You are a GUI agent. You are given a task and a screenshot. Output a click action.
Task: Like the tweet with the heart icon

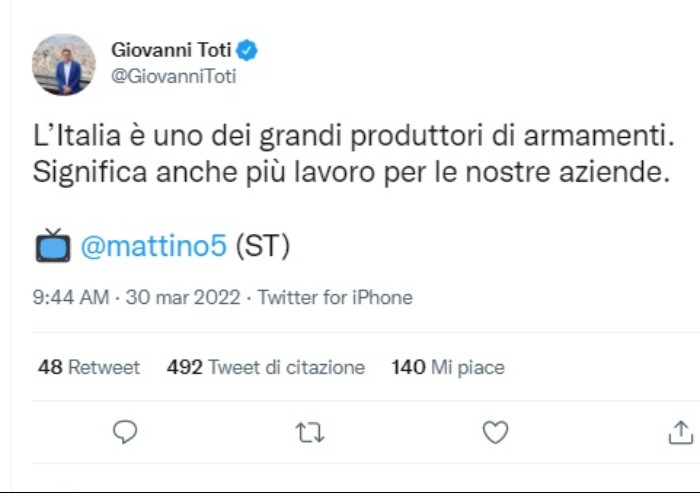point(495,432)
